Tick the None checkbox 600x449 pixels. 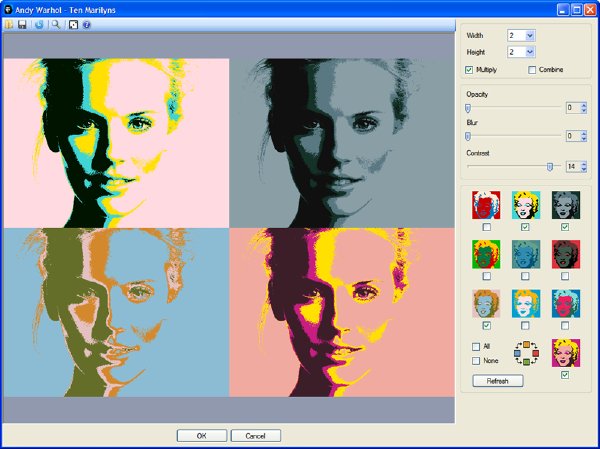coord(476,361)
